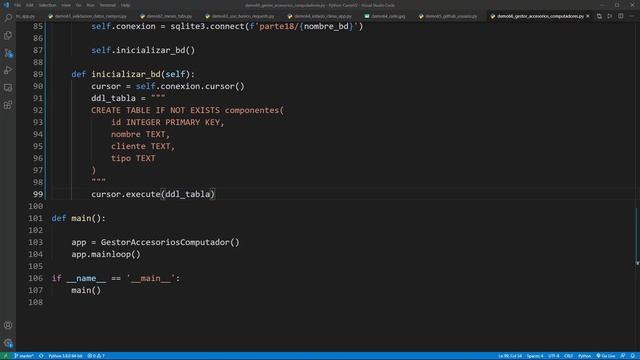Change the CRLF end of line sequence
The image size is (640, 360).
568,356
